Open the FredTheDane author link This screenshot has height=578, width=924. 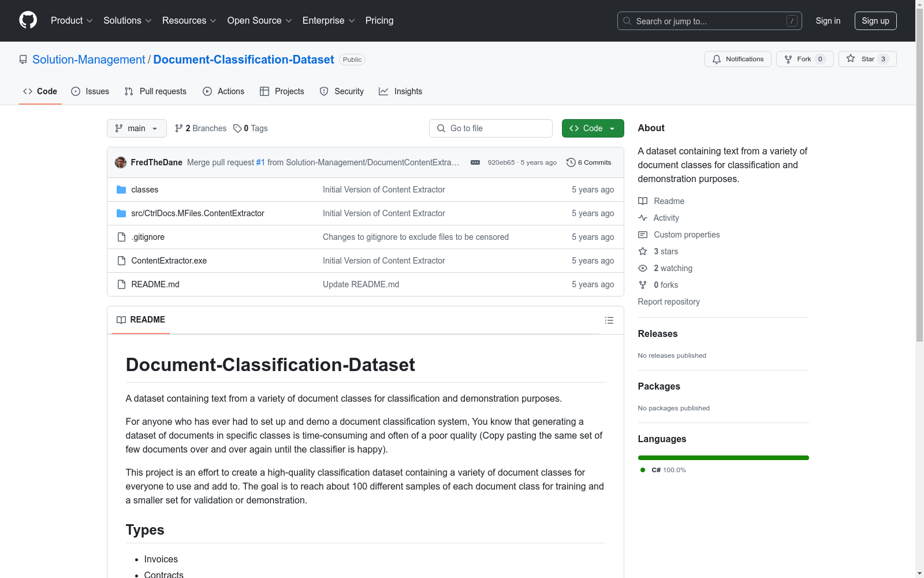(157, 162)
